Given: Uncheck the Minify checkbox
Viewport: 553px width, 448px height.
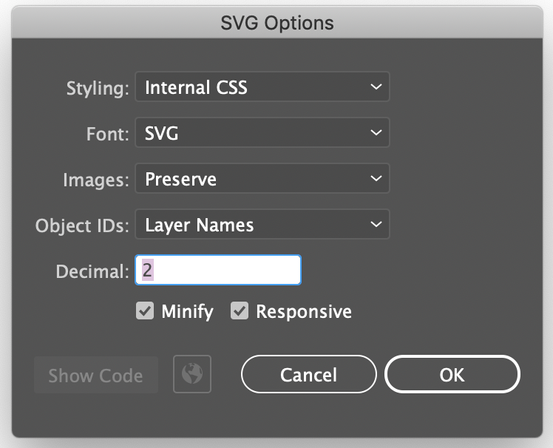Looking at the screenshot, I should coord(145,311).
